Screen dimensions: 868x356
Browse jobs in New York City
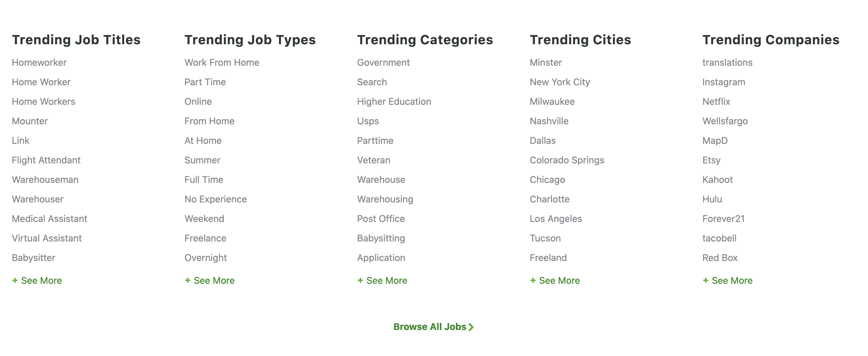[560, 82]
